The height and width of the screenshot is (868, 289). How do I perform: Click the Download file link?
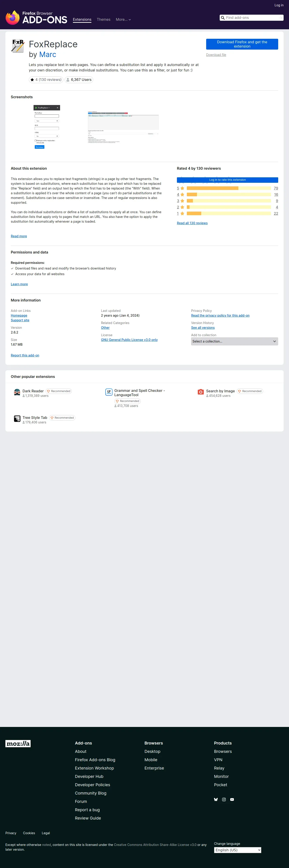pyautogui.click(x=216, y=55)
